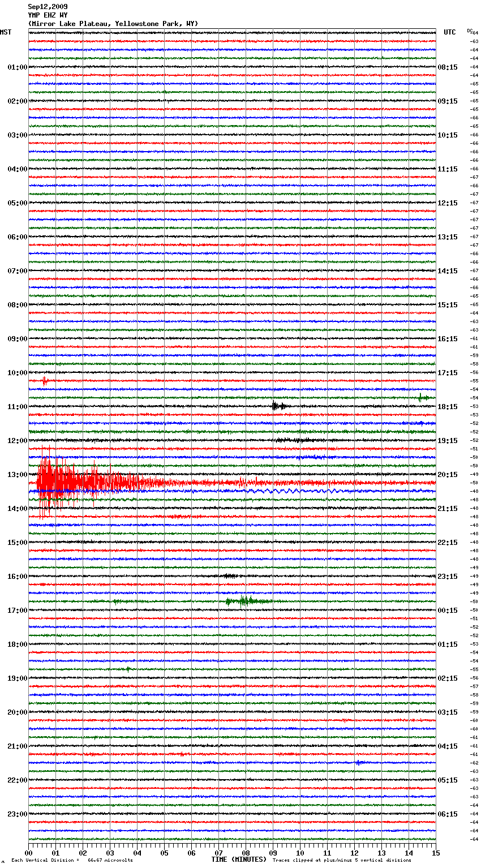Select the 10:00 MST time label
Screen dimensions: 481x868
click(x=18, y=373)
